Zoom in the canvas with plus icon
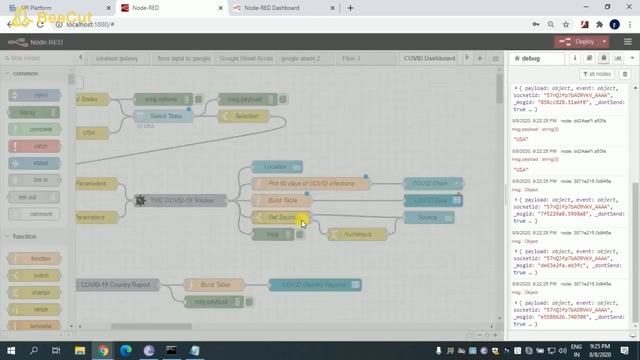The width and height of the screenshot is (640, 360). point(495,335)
